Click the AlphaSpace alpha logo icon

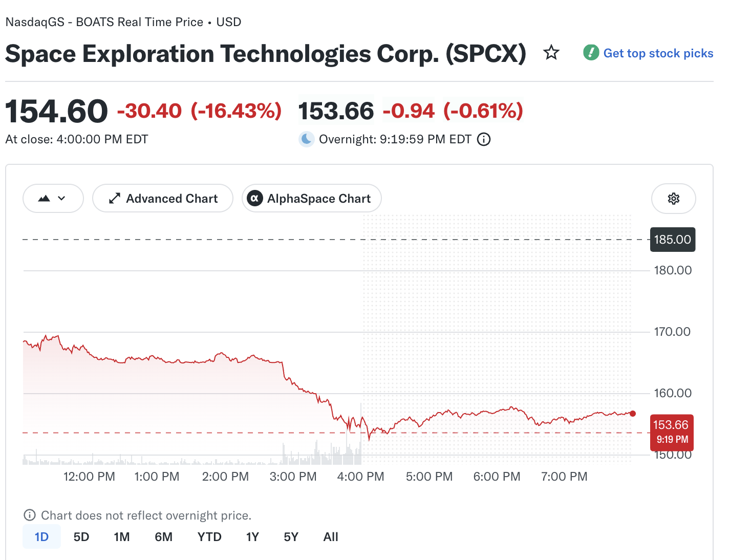tap(255, 199)
